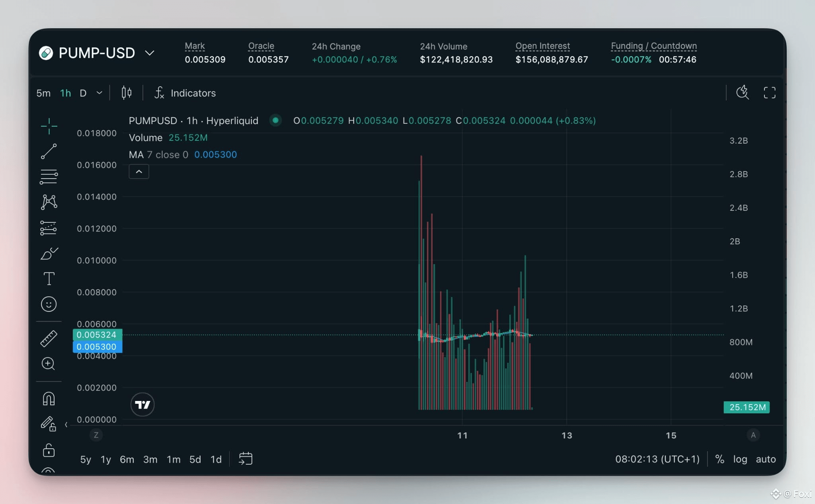Expand the PUMP-USD market selector

pyautogui.click(x=150, y=53)
